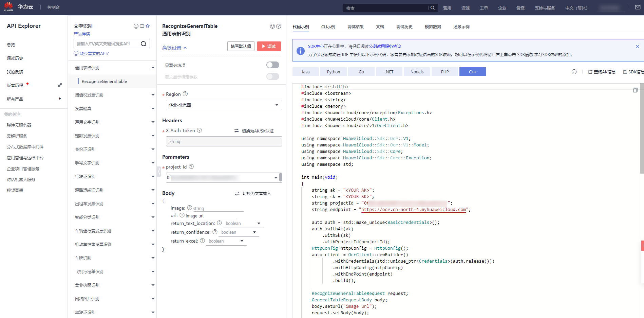Collapse the 高级设置 section
644x318 pixels.
coord(174,48)
